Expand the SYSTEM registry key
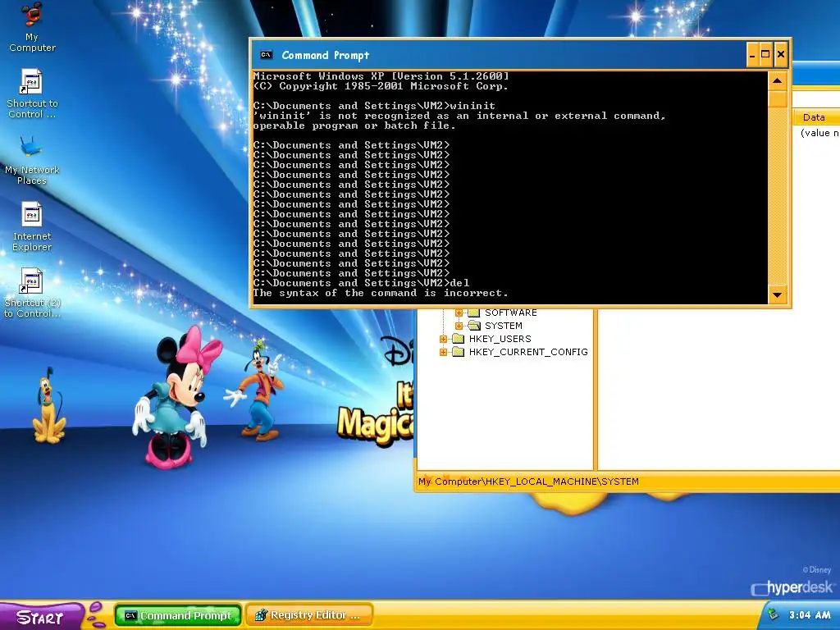This screenshot has width=840, height=630. (459, 326)
